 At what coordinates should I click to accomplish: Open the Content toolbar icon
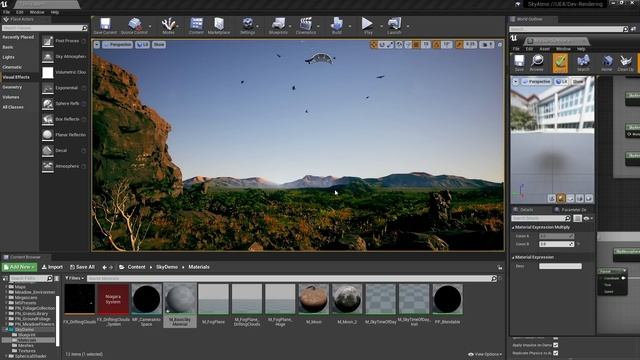pyautogui.click(x=196, y=26)
